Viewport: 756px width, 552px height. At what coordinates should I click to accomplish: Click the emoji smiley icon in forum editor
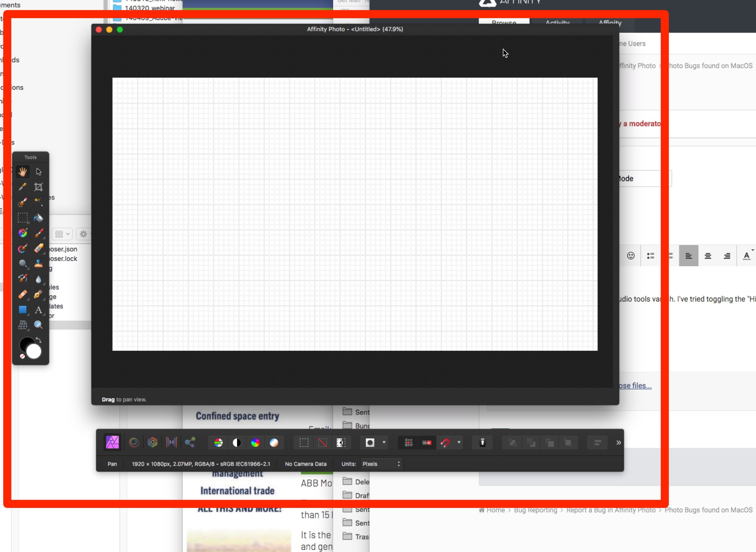click(631, 256)
